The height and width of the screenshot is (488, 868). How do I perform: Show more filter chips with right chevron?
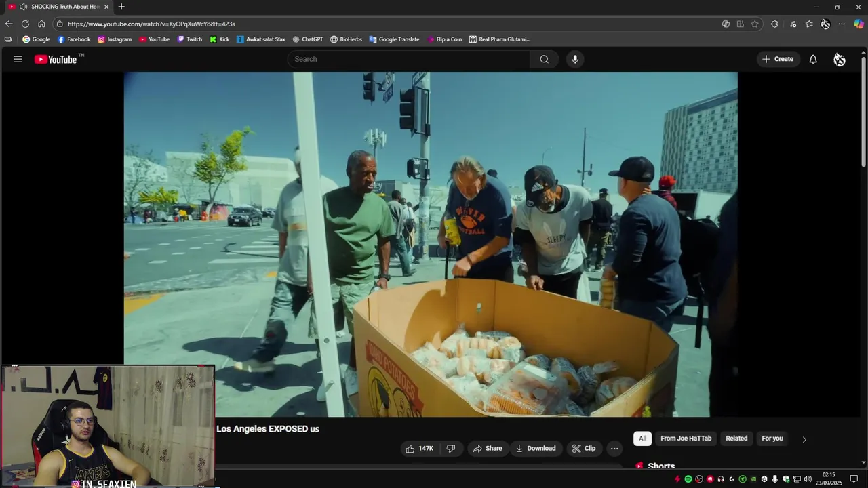[804, 439]
